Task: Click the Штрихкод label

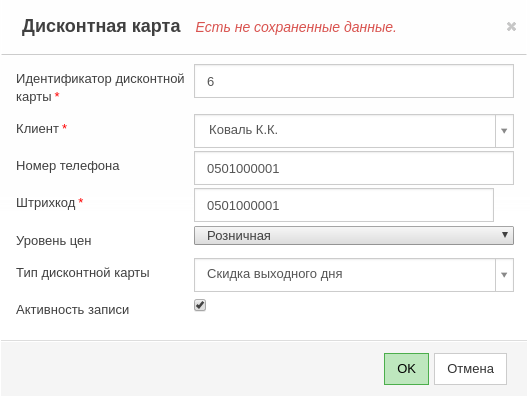Action: coord(46,203)
